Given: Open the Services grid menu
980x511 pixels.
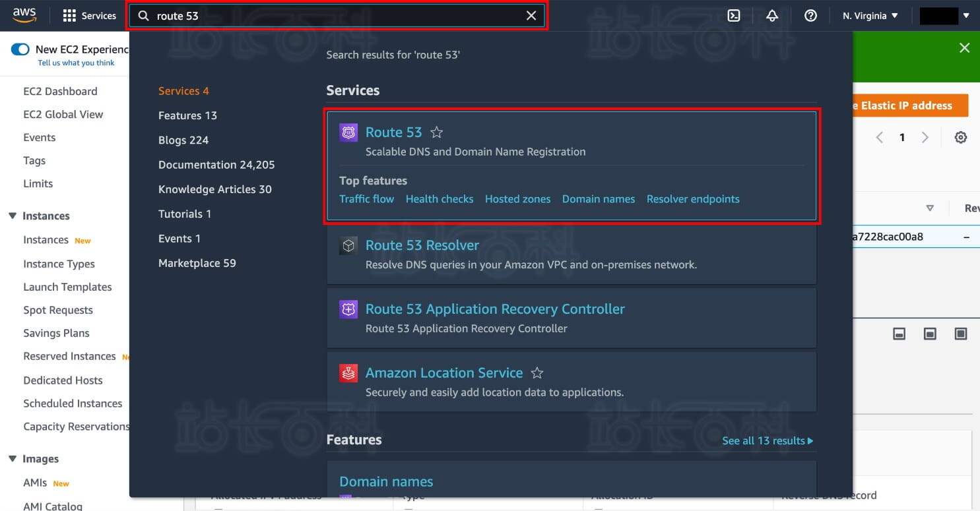Looking at the screenshot, I should (89, 16).
